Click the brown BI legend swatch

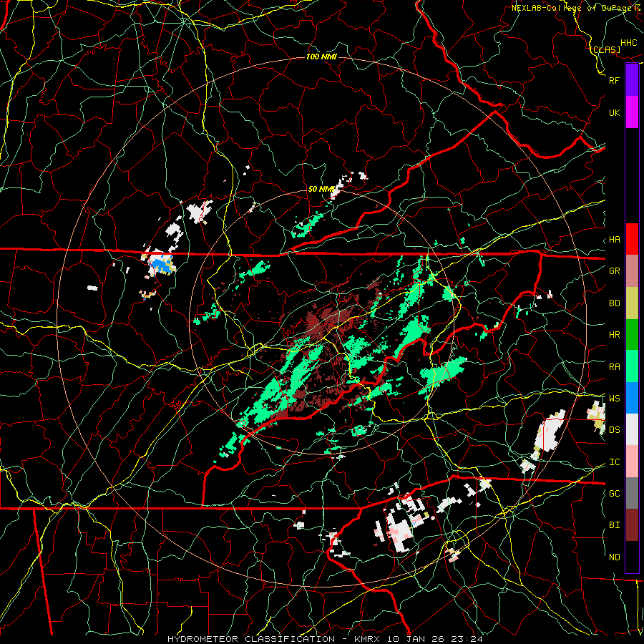click(x=632, y=525)
